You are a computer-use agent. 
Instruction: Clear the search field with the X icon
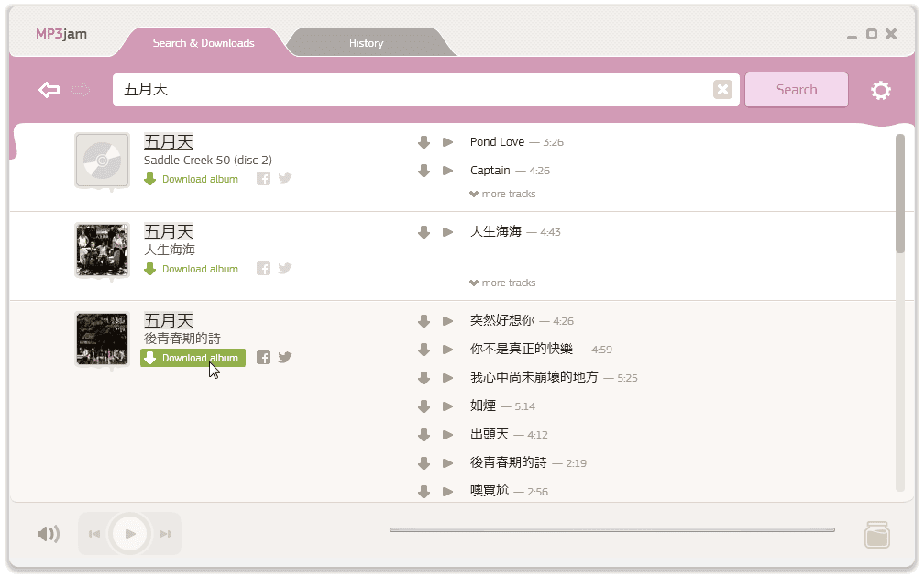[722, 90]
